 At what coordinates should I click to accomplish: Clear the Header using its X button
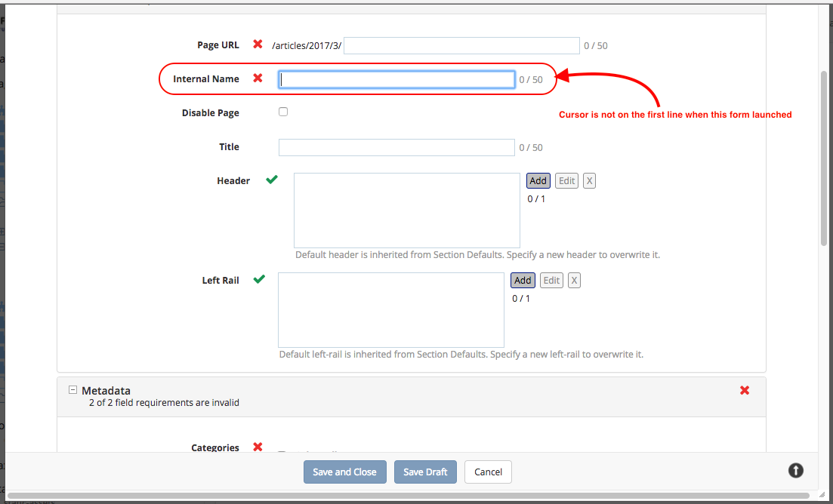[589, 180]
